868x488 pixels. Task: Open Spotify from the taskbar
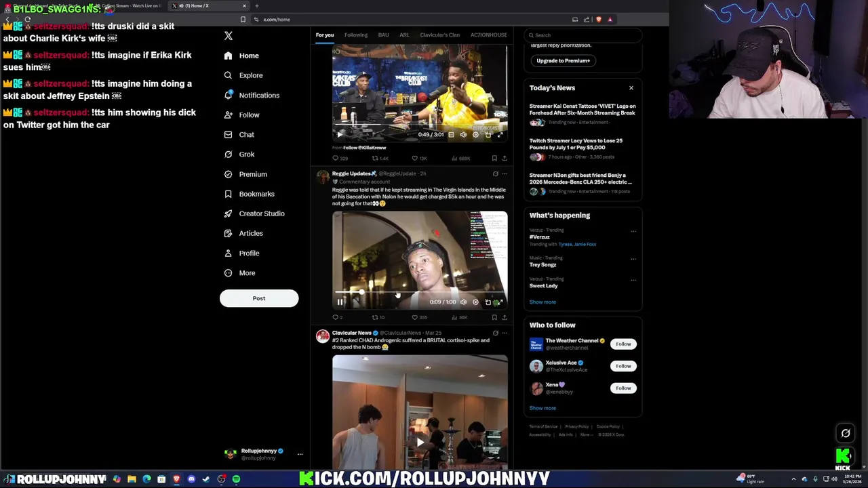click(x=236, y=480)
